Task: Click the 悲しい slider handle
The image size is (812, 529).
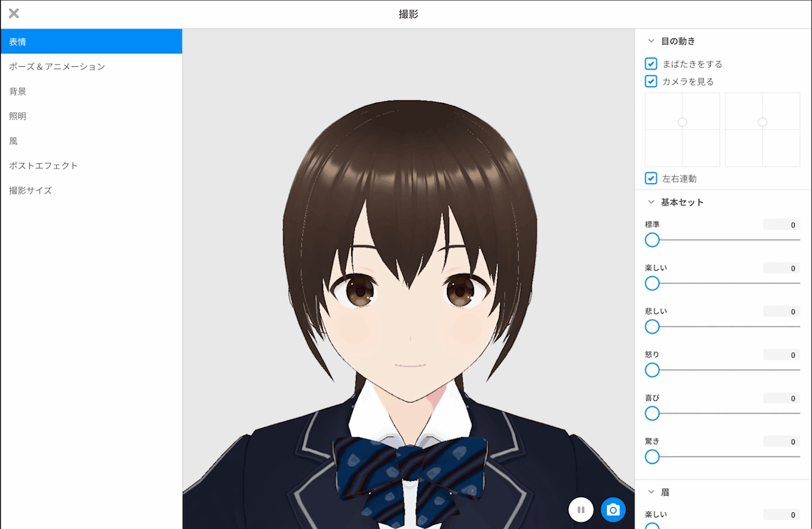Action: pyautogui.click(x=652, y=327)
